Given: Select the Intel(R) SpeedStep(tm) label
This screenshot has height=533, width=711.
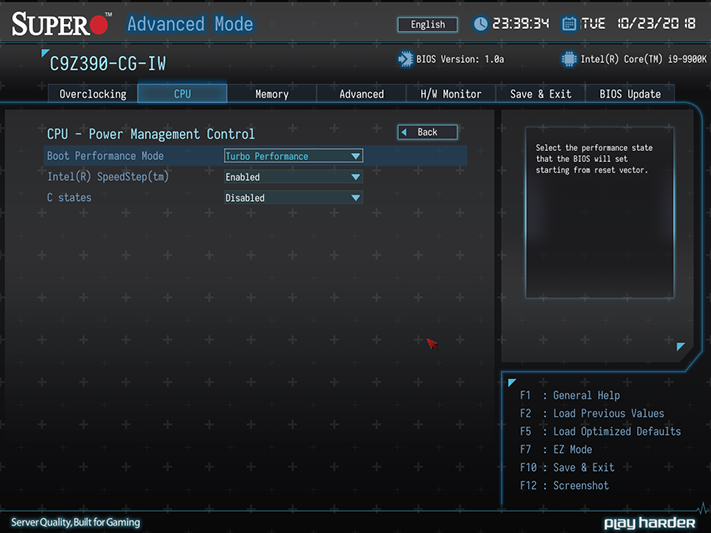Looking at the screenshot, I should click(108, 176).
